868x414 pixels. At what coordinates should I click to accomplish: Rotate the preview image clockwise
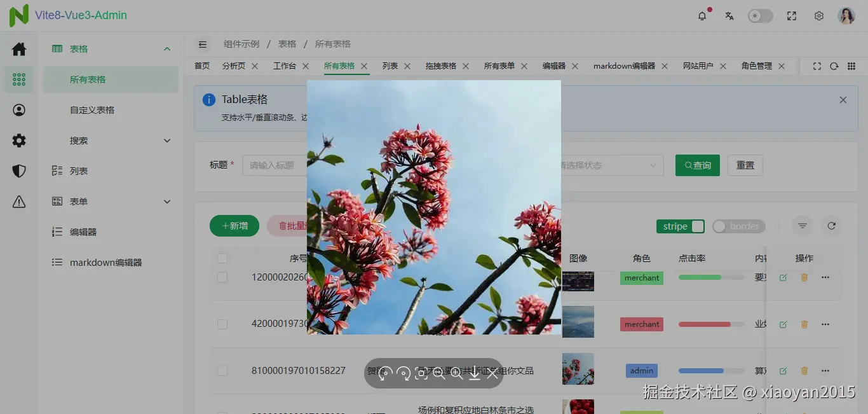coord(403,373)
